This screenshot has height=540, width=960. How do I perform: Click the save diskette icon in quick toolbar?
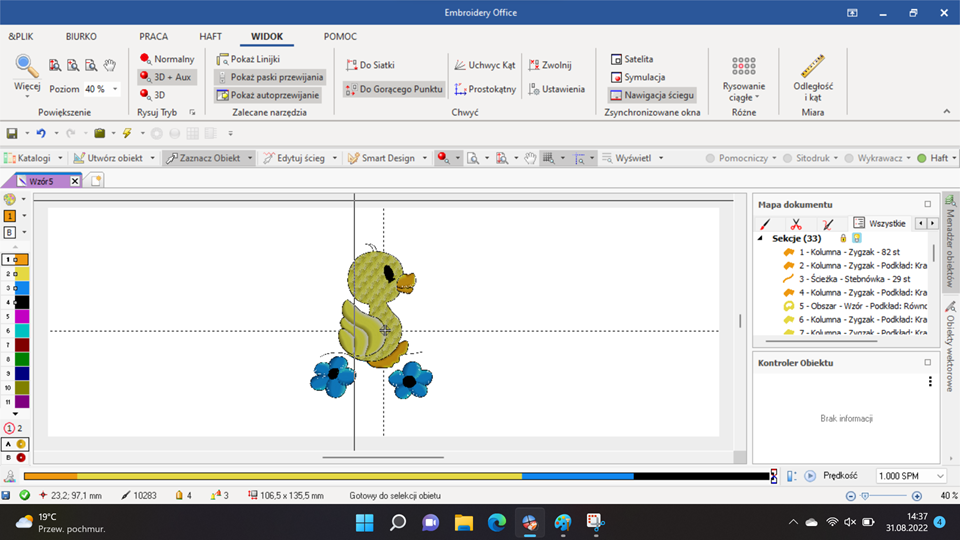[x=11, y=133]
